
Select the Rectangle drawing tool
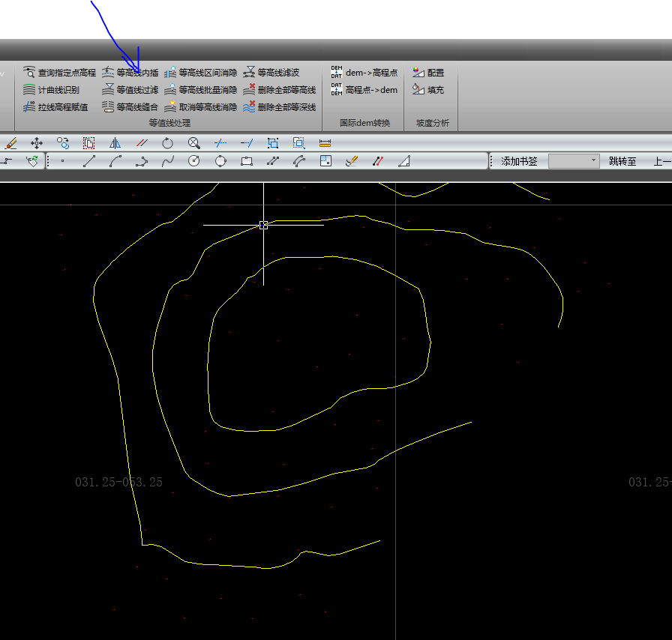pyautogui.click(x=246, y=160)
